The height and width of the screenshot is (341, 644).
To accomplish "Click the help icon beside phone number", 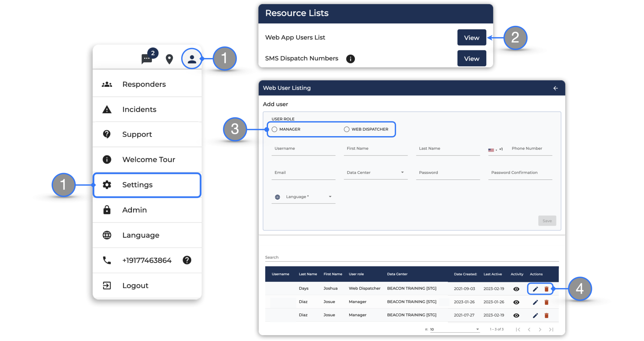I will pyautogui.click(x=187, y=260).
